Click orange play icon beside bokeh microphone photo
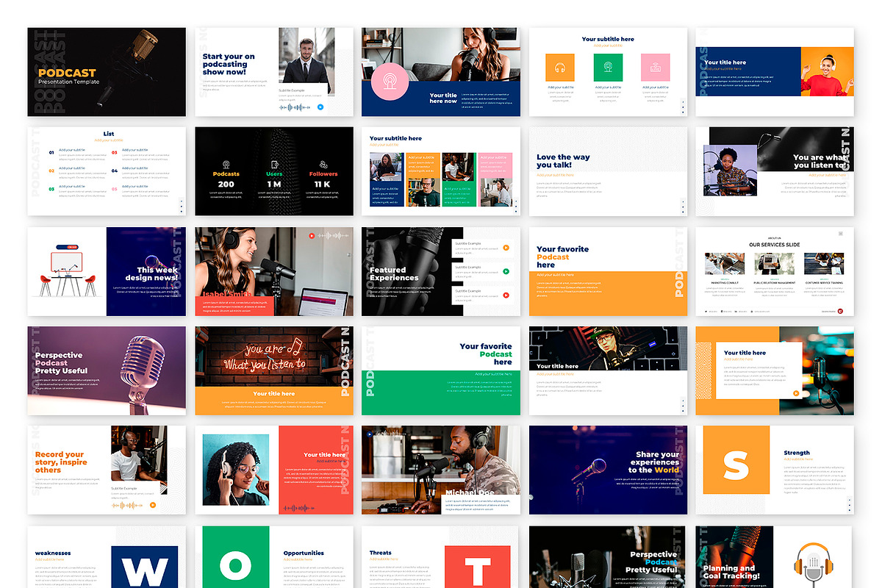 [x=796, y=393]
